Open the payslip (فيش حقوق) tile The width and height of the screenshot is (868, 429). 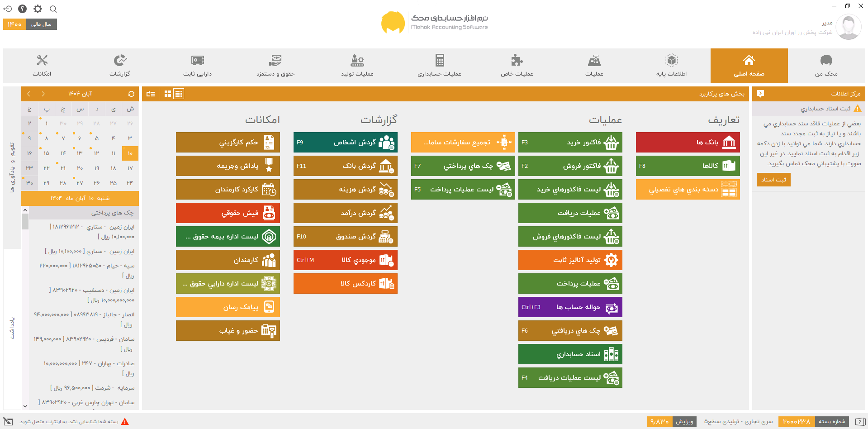tap(228, 213)
